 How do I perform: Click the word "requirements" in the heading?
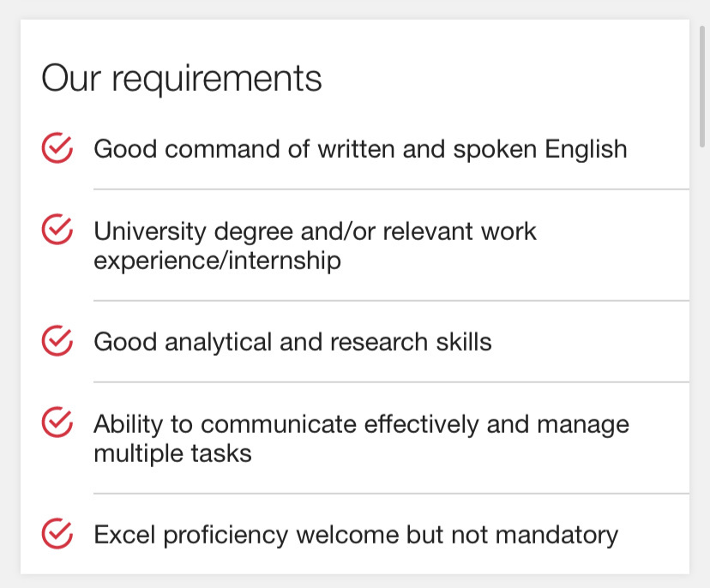(217, 78)
